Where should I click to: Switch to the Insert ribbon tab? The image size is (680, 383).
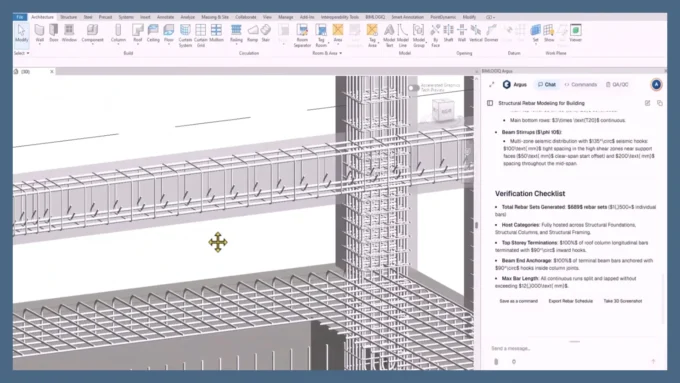tap(145, 17)
